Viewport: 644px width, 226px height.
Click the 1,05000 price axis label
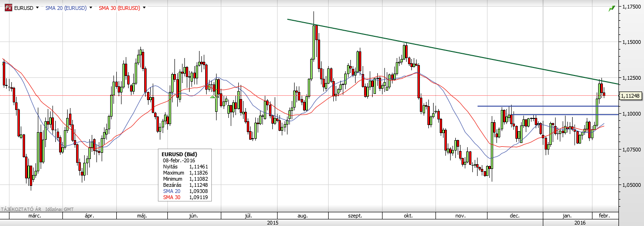[632, 185]
